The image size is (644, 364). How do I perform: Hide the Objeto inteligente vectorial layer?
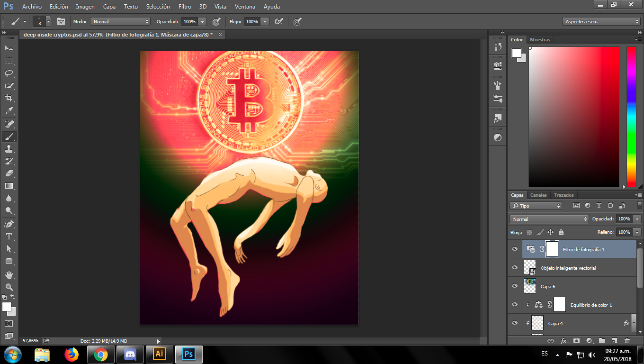515,267
